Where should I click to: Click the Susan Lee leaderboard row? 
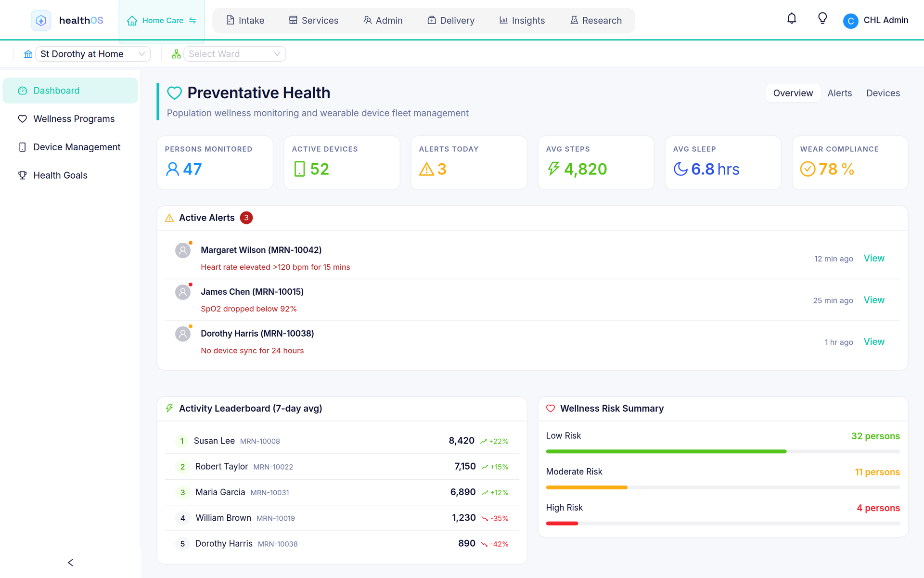342,441
